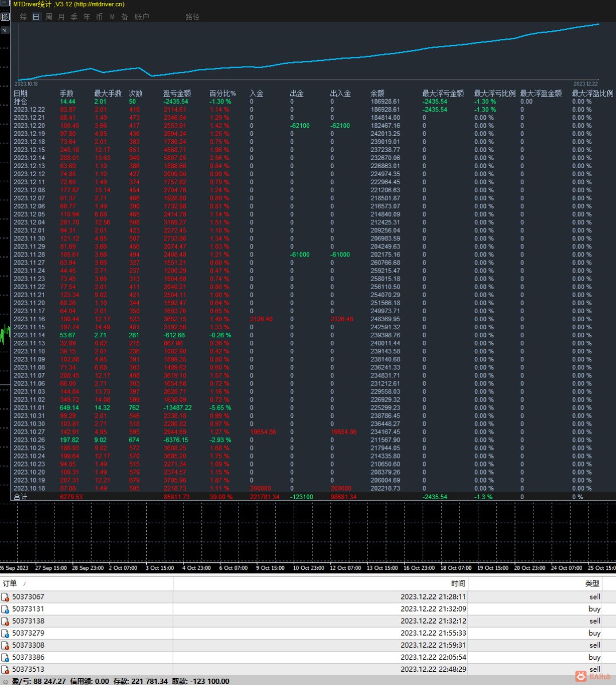Click the 最大浮亏金额 column header

(443, 94)
